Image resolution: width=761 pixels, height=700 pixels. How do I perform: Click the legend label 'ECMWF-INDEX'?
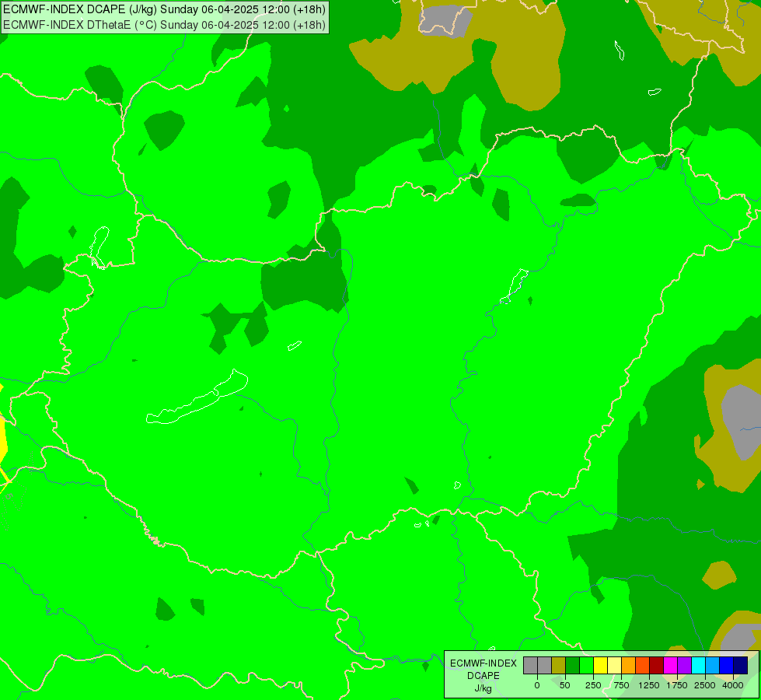click(483, 663)
